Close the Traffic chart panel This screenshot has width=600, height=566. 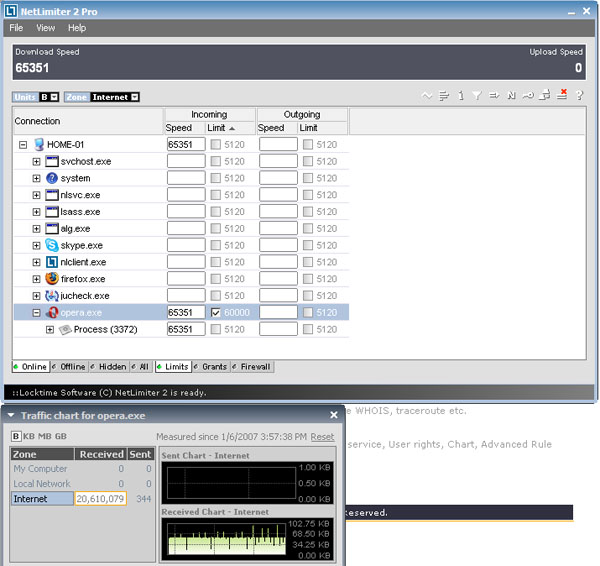[x=334, y=415]
